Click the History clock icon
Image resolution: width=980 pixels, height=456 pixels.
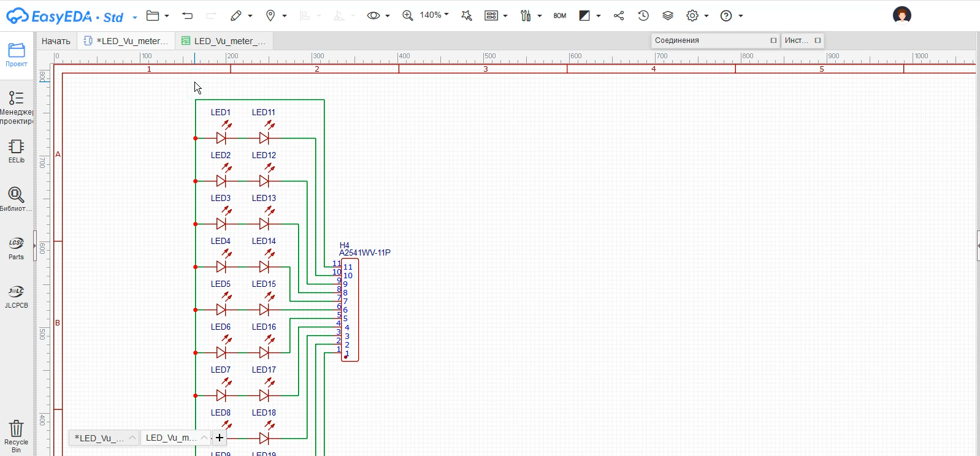643,15
